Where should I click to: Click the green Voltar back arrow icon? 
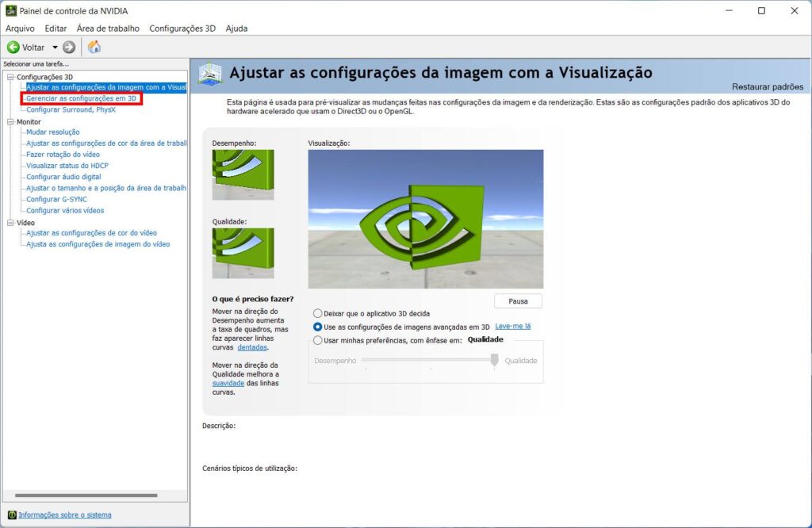pyautogui.click(x=13, y=47)
